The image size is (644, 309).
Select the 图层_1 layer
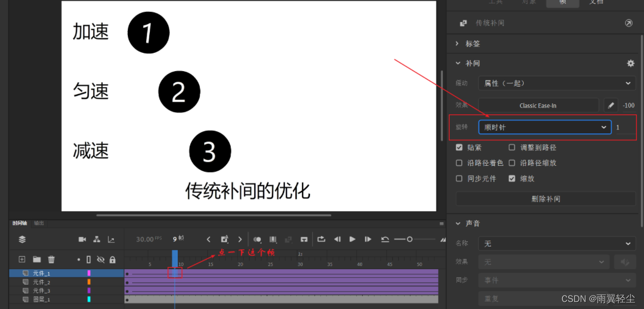click(x=66, y=299)
